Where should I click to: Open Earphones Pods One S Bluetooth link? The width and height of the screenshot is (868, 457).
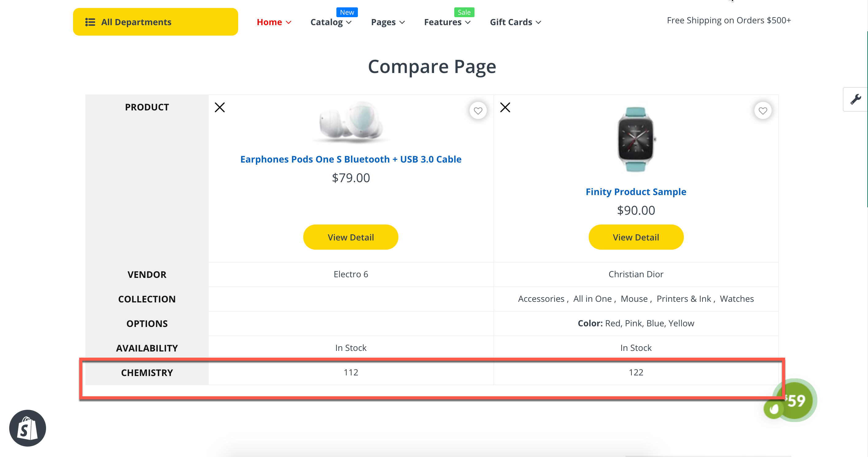coord(351,159)
